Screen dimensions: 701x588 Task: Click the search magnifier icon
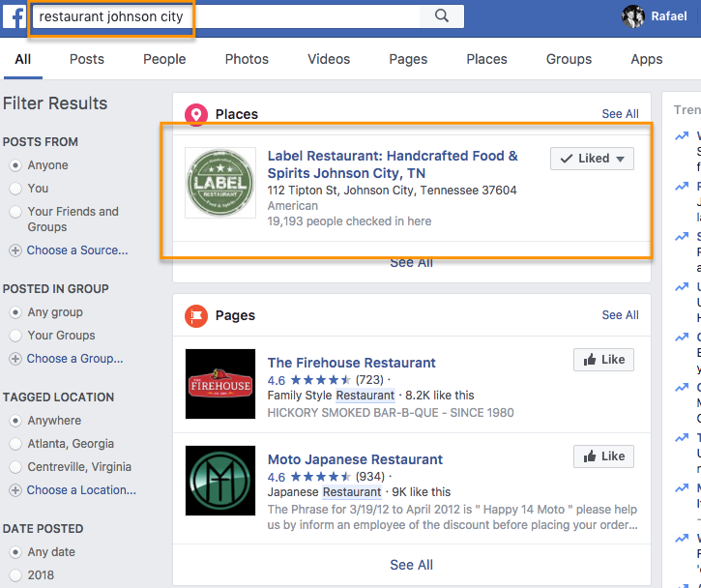point(441,16)
